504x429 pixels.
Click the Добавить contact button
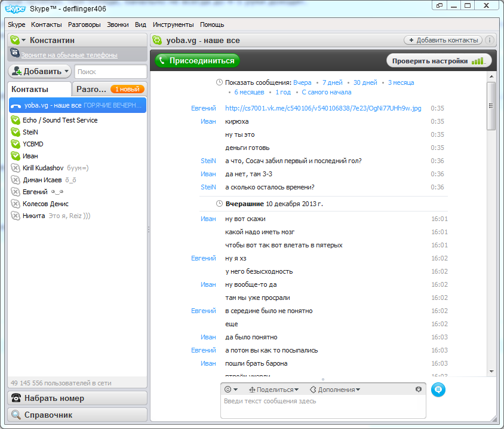click(39, 71)
